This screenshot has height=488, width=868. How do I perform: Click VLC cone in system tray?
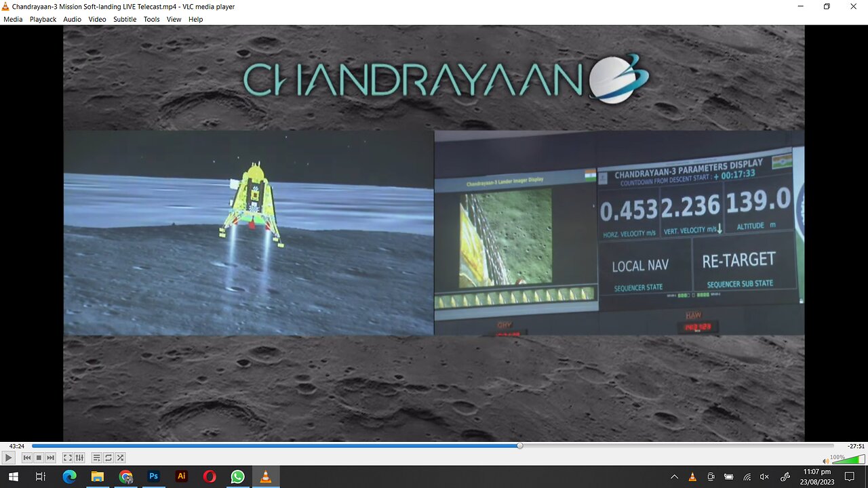692,477
